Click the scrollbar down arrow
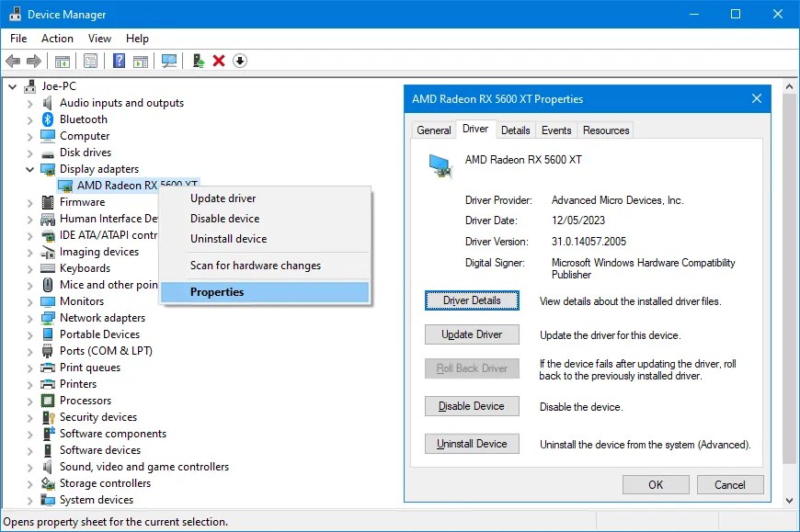This screenshot has height=532, width=800. click(789, 501)
